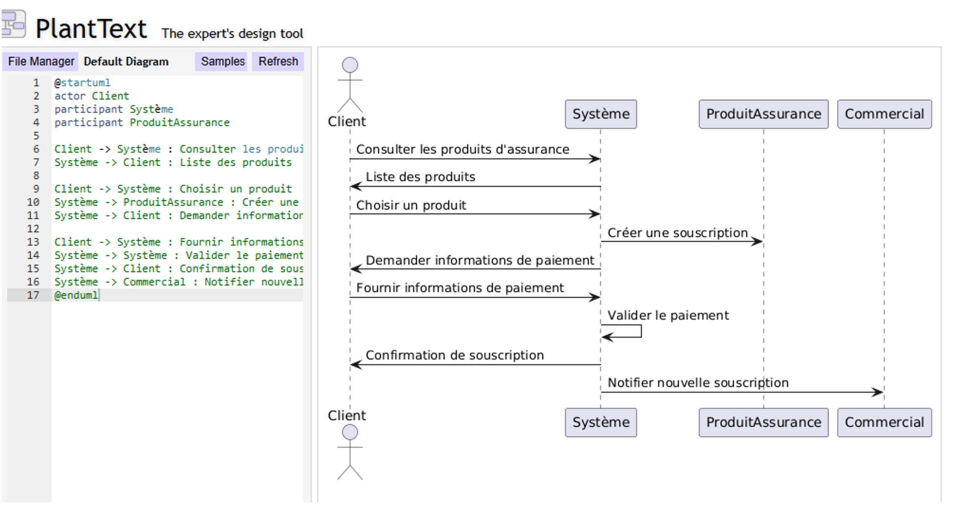
Task: Click the bottom ProduitAssurance participant box
Action: [x=764, y=423]
